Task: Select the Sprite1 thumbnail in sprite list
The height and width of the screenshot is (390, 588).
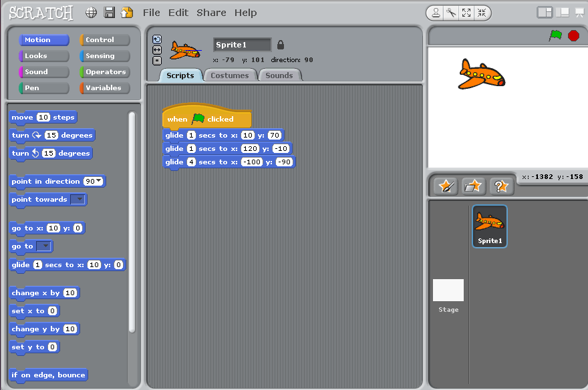Action: [490, 226]
